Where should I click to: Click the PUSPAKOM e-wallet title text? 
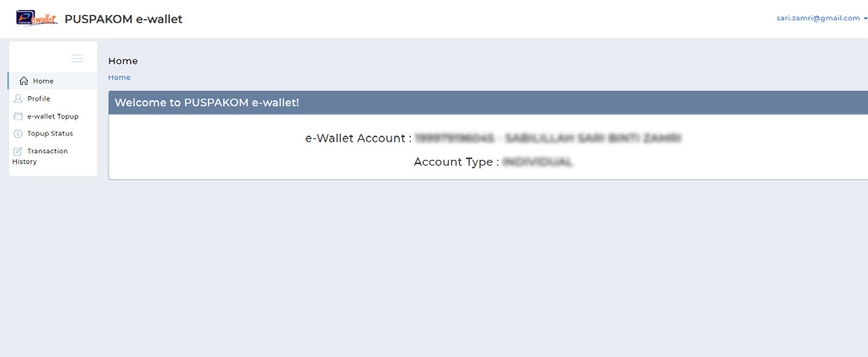(x=124, y=19)
